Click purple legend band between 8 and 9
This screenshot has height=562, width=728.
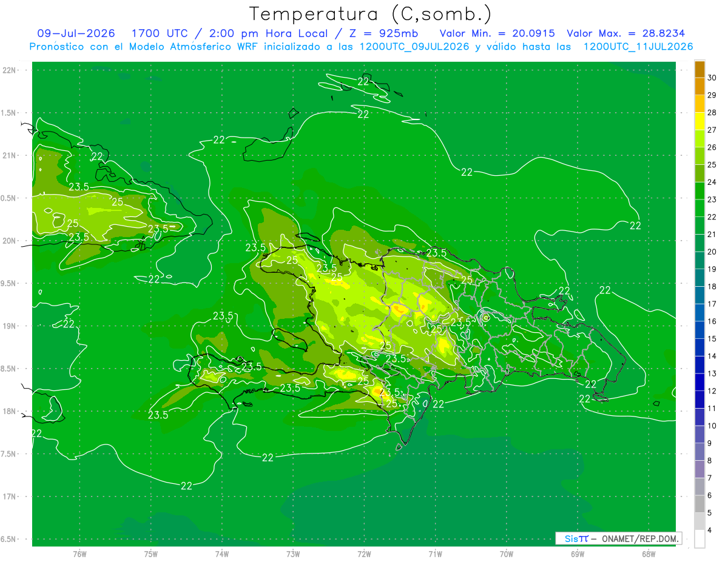[x=699, y=452]
